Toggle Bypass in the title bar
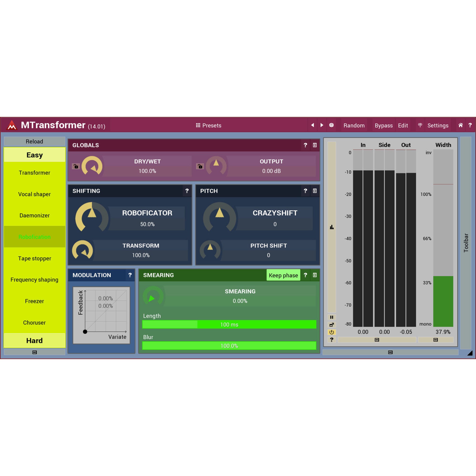 pyautogui.click(x=384, y=125)
